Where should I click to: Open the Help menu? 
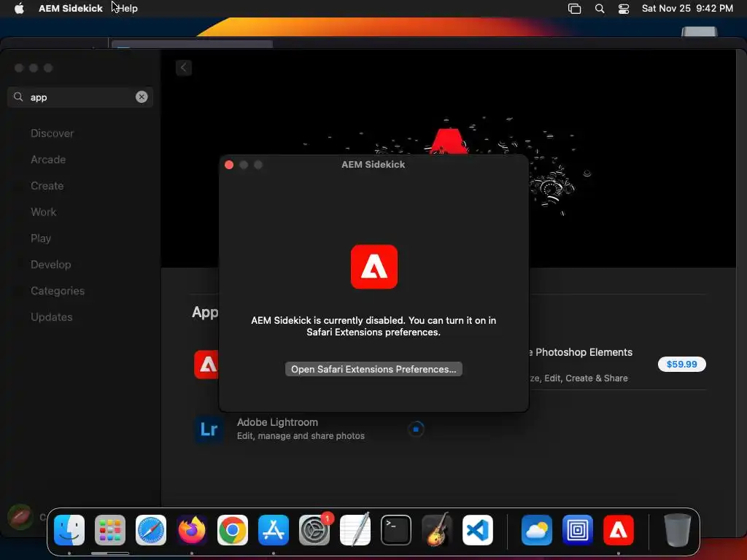point(128,8)
